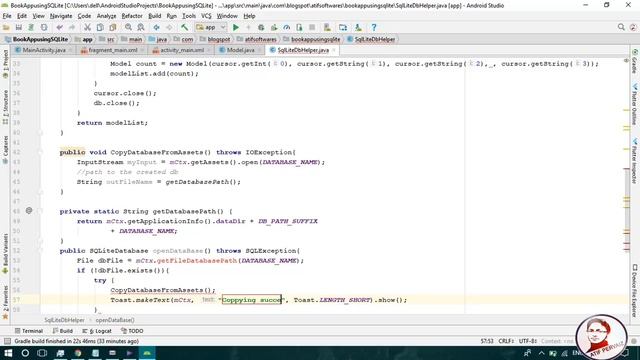Open the Refactor menu

click(132, 16)
